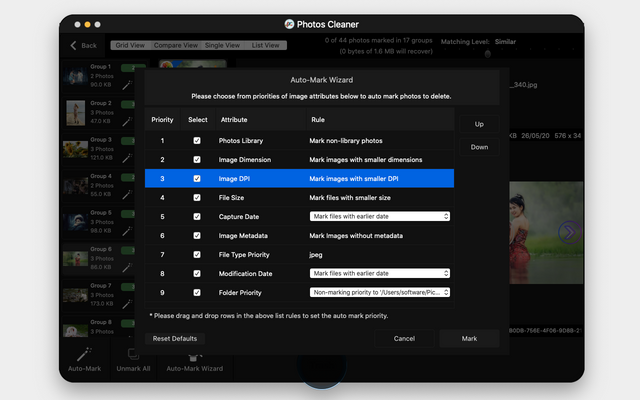Select Group 5 thumbnail in sidebar

pos(76,222)
